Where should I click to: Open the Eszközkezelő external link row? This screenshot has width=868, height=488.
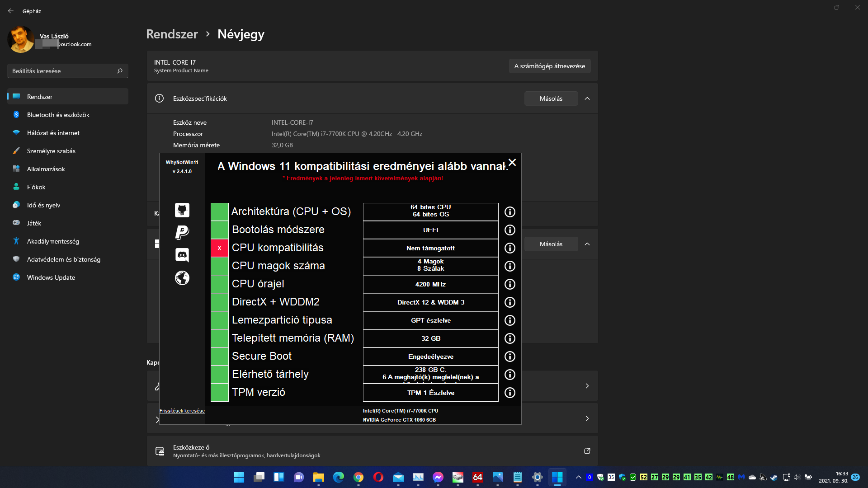coord(372,451)
